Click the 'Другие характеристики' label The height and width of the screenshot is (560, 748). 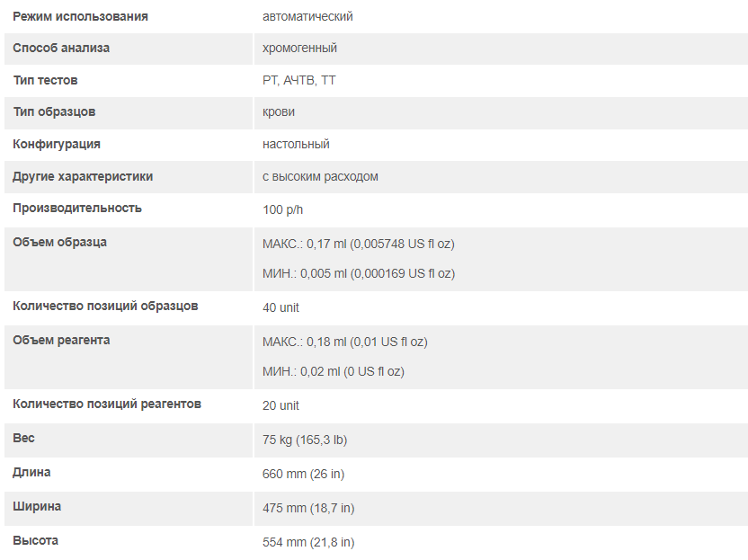83,176
